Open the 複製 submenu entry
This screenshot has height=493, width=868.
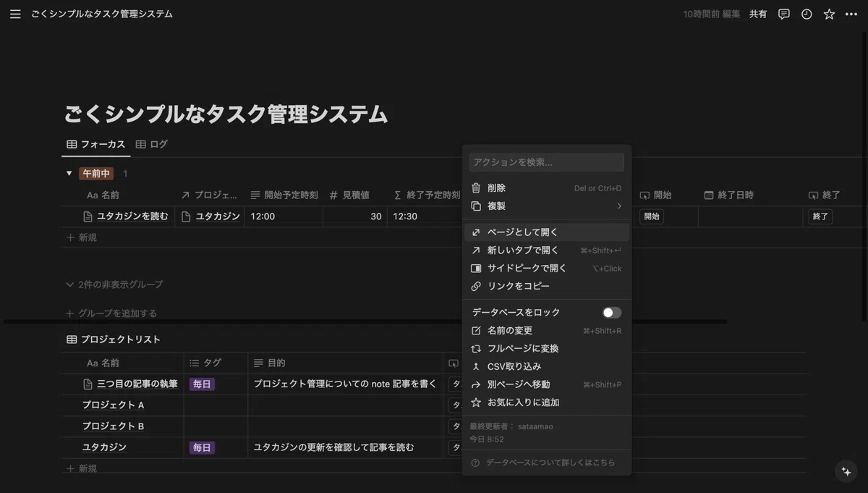(x=546, y=206)
